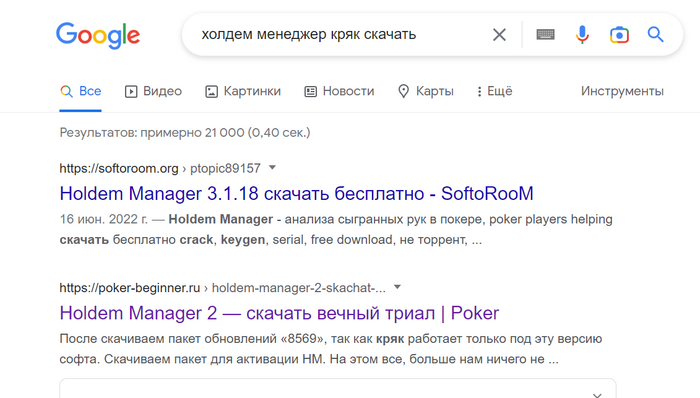Screen dimensions: 700x398
Task: Select the Все results tab
Action: (x=81, y=91)
